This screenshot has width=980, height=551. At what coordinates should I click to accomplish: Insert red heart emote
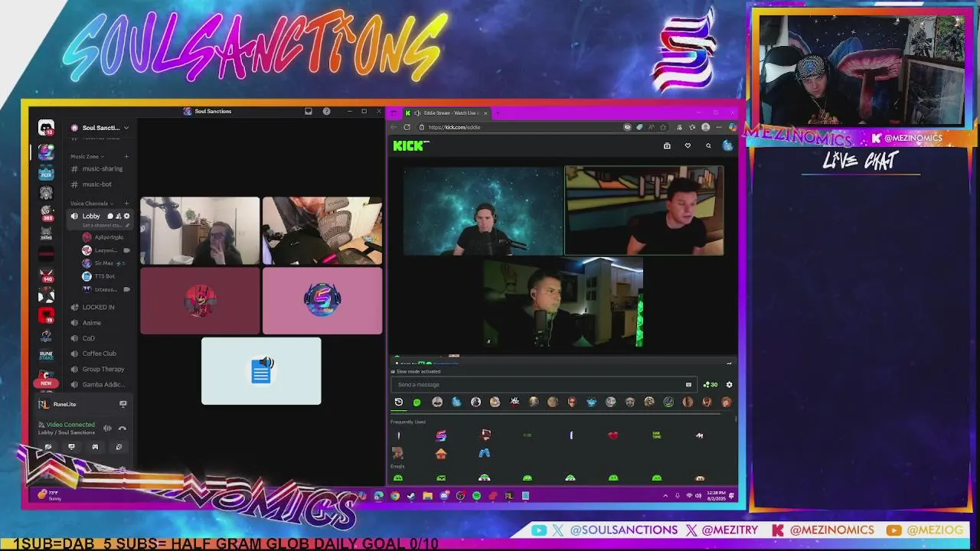pos(612,435)
